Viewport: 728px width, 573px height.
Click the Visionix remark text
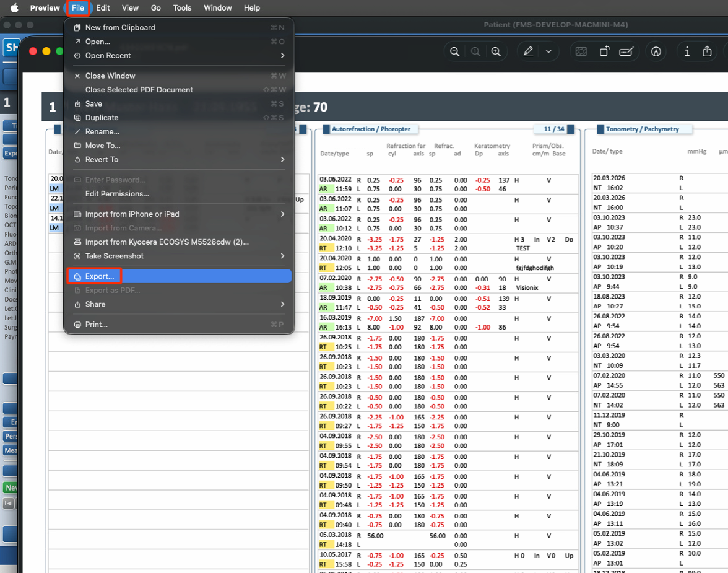[527, 287]
